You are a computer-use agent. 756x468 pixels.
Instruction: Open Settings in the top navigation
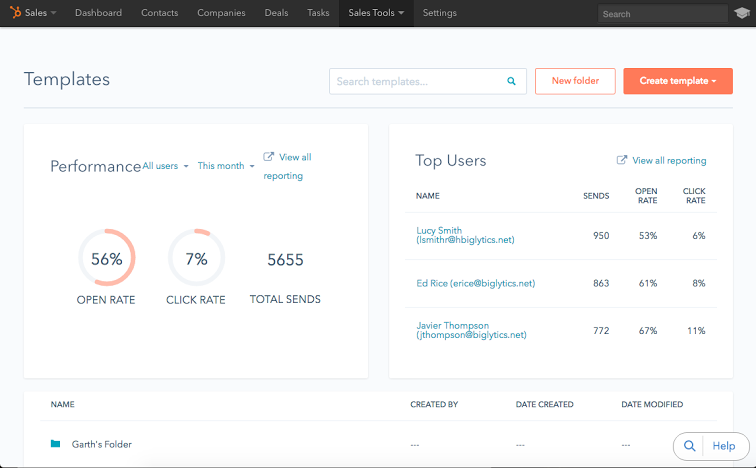(x=439, y=13)
